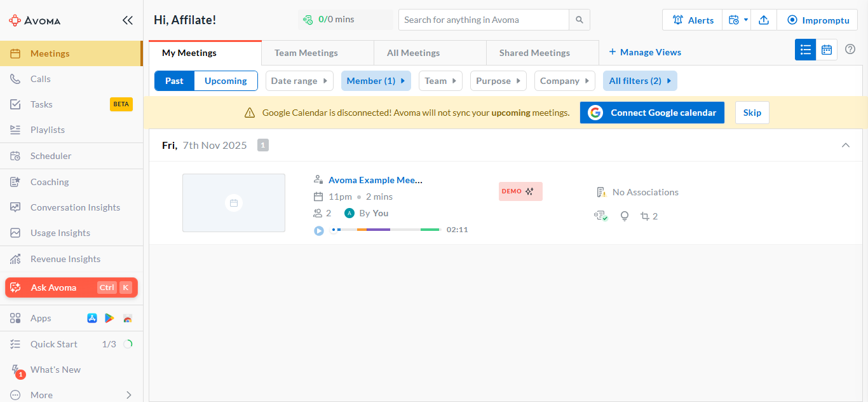
Task: Open Tasks in the sidebar
Action: [71, 104]
